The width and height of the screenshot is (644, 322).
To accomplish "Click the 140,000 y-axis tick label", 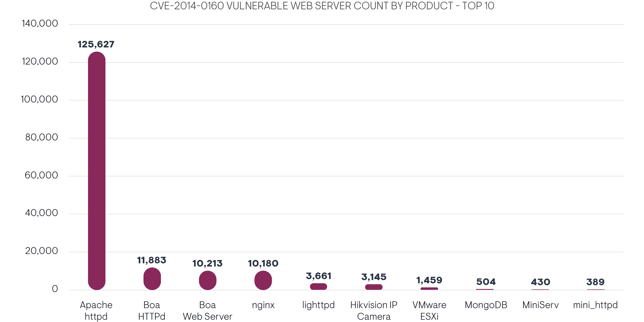I will 40,24.
